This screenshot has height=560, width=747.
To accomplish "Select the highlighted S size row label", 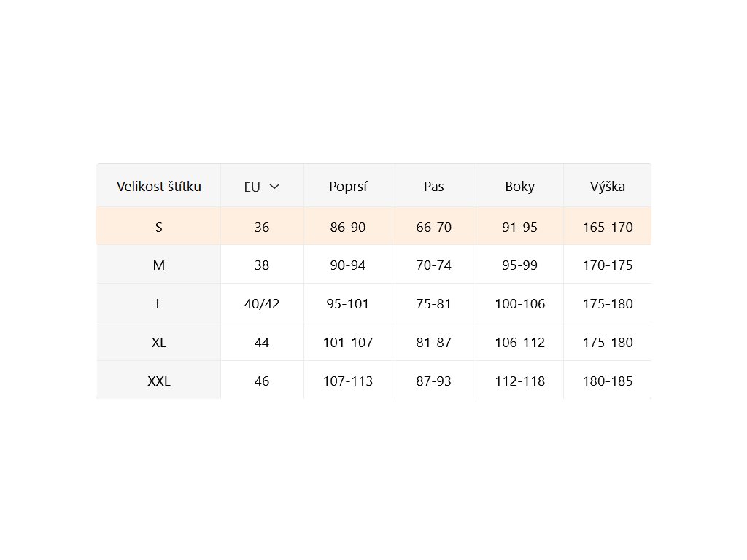I will (x=158, y=227).
